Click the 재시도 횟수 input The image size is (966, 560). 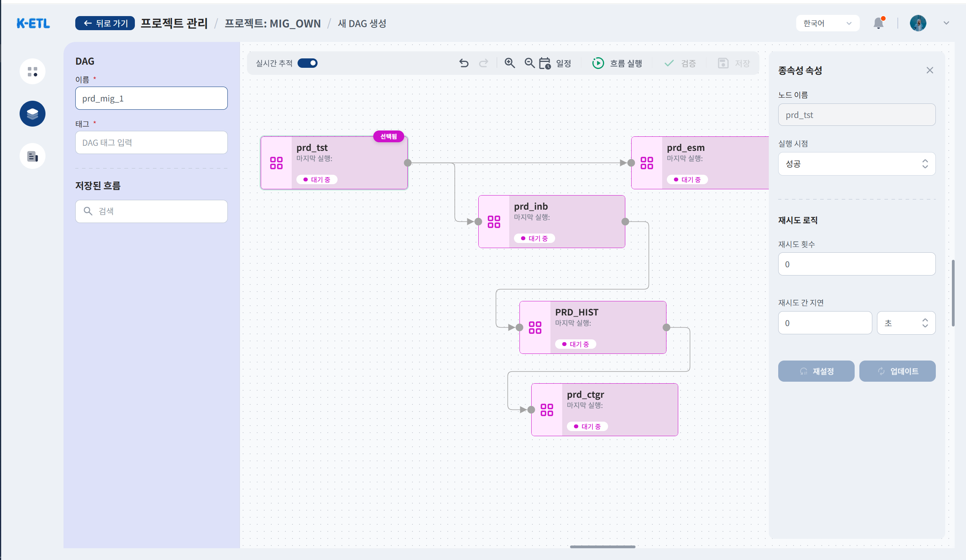(x=857, y=264)
